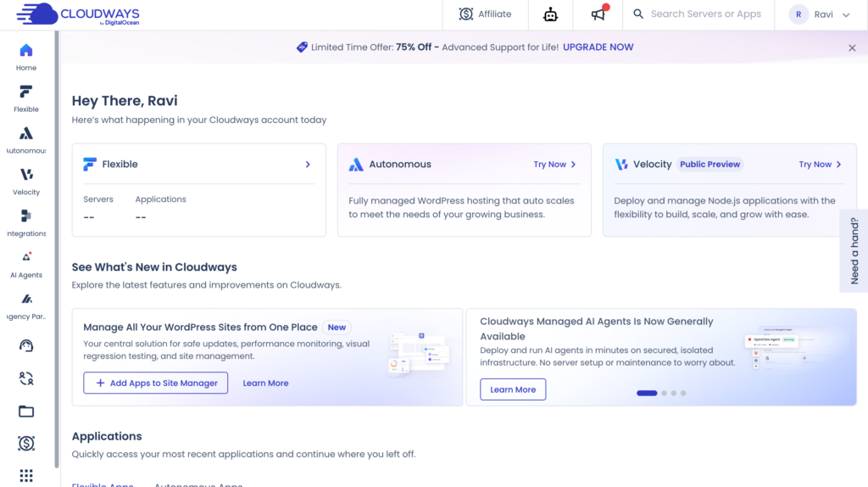This screenshot has width=868, height=487.
Task: Open the grid apps icon in sidebar
Action: coord(26,475)
